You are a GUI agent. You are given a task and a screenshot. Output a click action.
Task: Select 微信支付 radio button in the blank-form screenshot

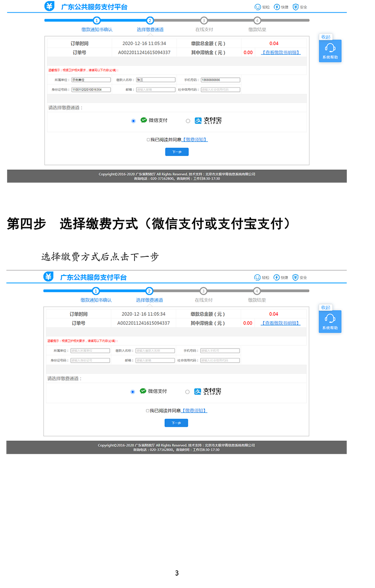[133, 392]
